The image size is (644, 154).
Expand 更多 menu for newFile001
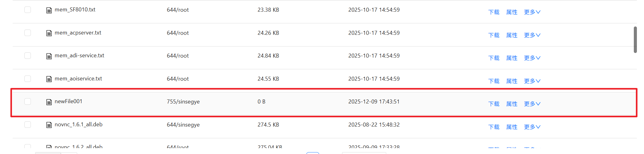[x=532, y=104]
